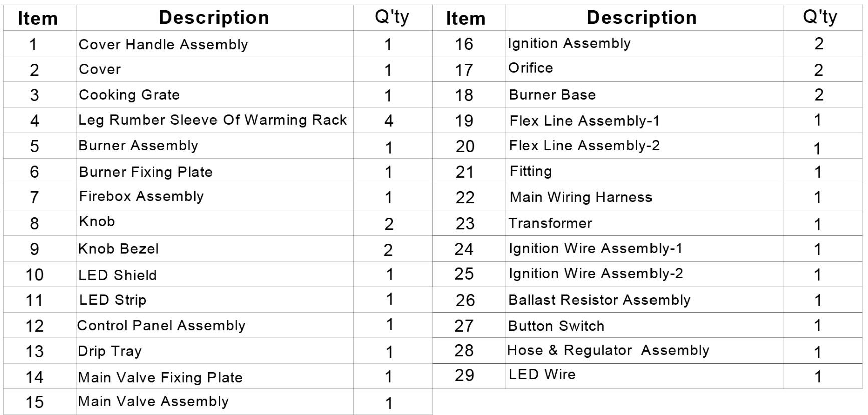Select the Transformer entry
Screen dimensions: 868x415
click(x=550, y=223)
